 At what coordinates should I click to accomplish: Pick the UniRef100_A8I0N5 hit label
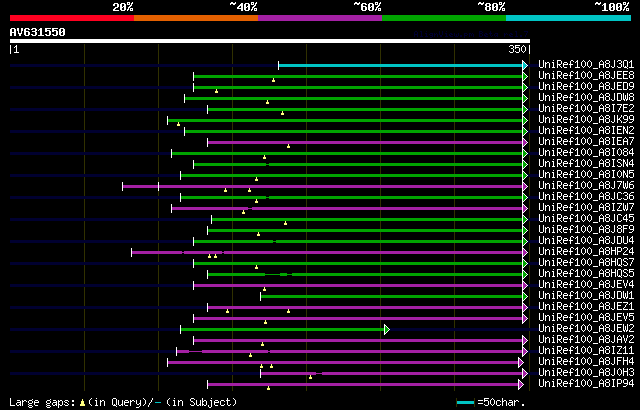586,175
